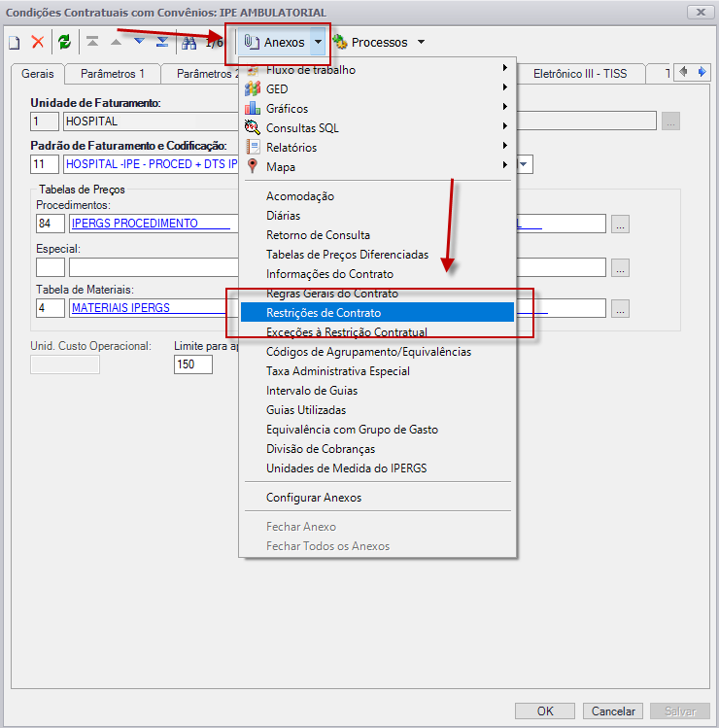Click Tabela de Materiais code 4 field
This screenshot has width=719, height=728.
point(51,308)
